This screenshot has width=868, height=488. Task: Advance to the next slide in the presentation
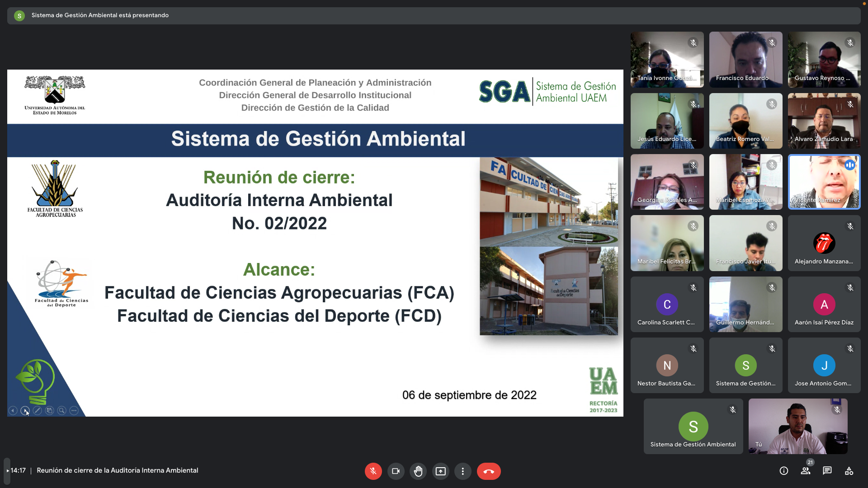[25, 410]
